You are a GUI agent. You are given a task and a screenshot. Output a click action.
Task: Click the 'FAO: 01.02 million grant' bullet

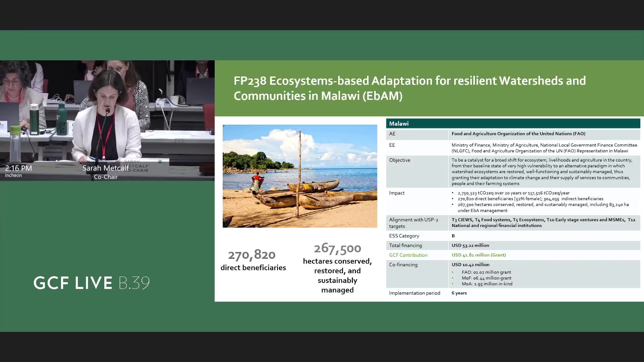pyautogui.click(x=486, y=273)
